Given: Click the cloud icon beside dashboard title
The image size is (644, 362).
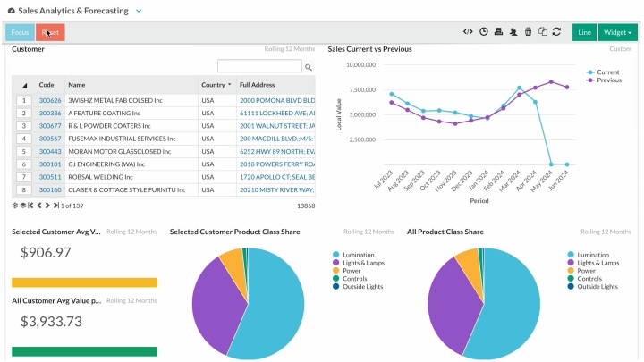Looking at the screenshot, I should pos(12,11).
